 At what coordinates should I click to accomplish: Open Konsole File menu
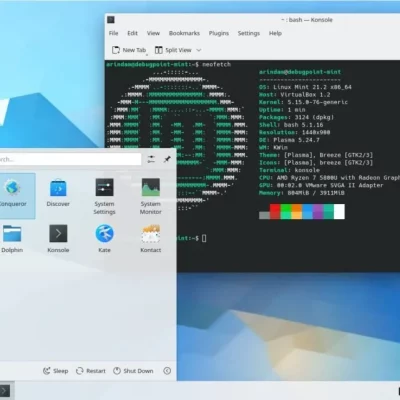[113, 33]
